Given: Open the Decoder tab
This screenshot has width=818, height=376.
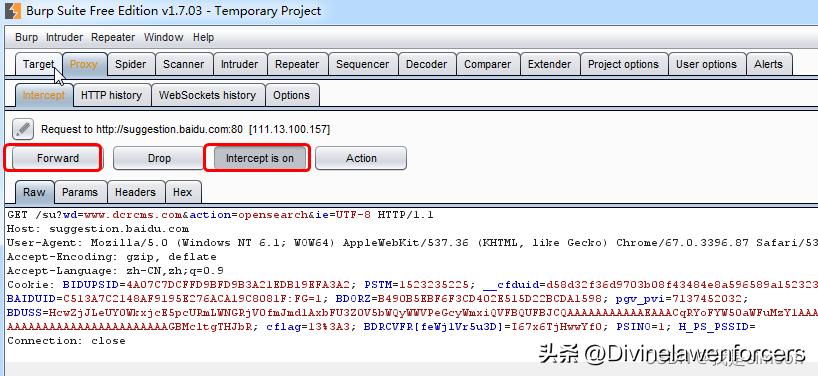Looking at the screenshot, I should pyautogui.click(x=427, y=65).
